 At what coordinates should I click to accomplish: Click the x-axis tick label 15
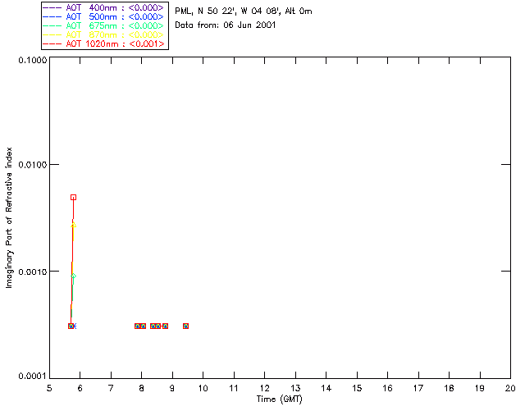tap(357, 388)
